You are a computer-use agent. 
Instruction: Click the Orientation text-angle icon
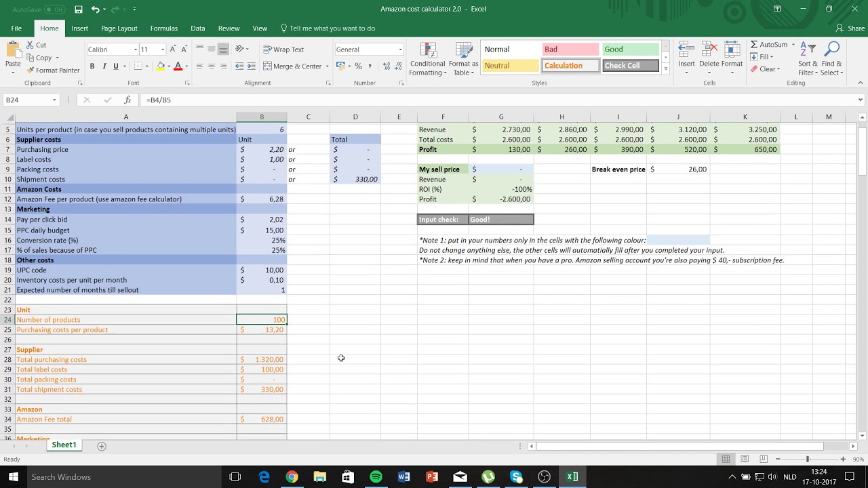click(239, 49)
